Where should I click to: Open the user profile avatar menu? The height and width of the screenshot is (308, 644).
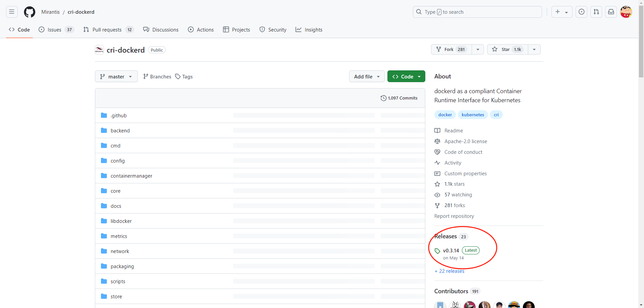626,12
